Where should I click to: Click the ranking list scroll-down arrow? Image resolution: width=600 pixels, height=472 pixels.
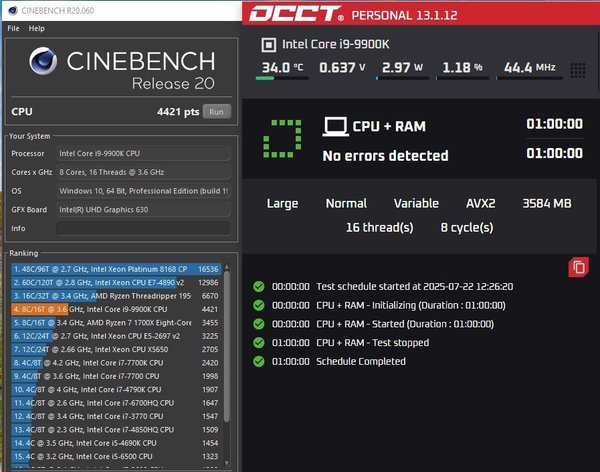click(x=227, y=463)
